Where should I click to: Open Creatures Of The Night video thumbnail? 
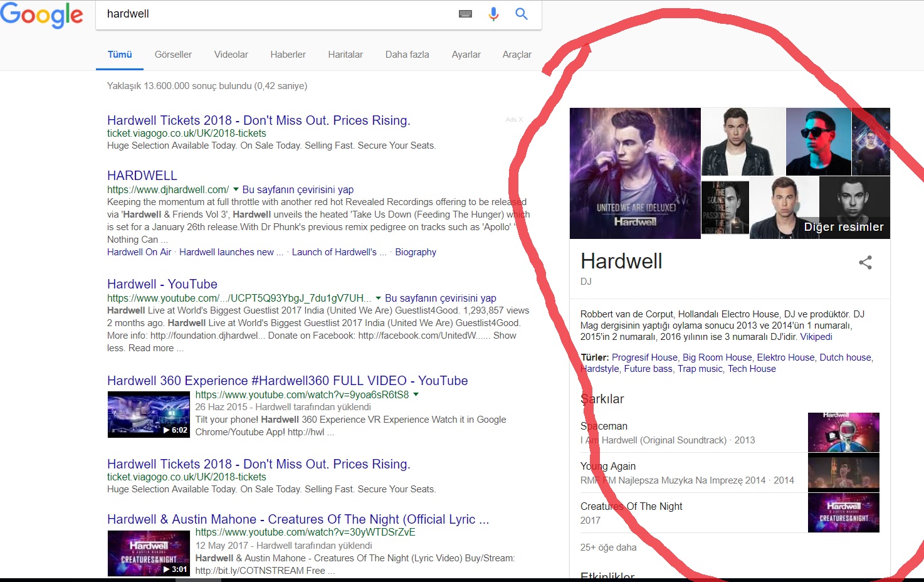(149, 553)
